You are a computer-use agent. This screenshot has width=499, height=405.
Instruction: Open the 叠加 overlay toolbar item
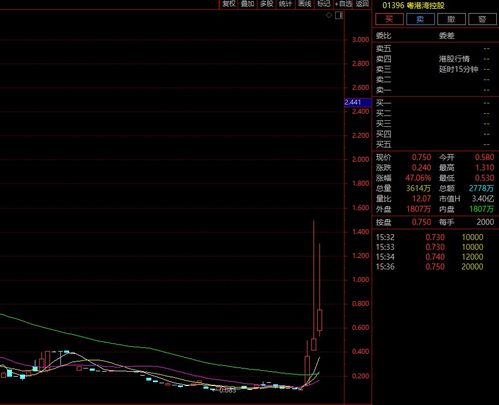tap(247, 4)
